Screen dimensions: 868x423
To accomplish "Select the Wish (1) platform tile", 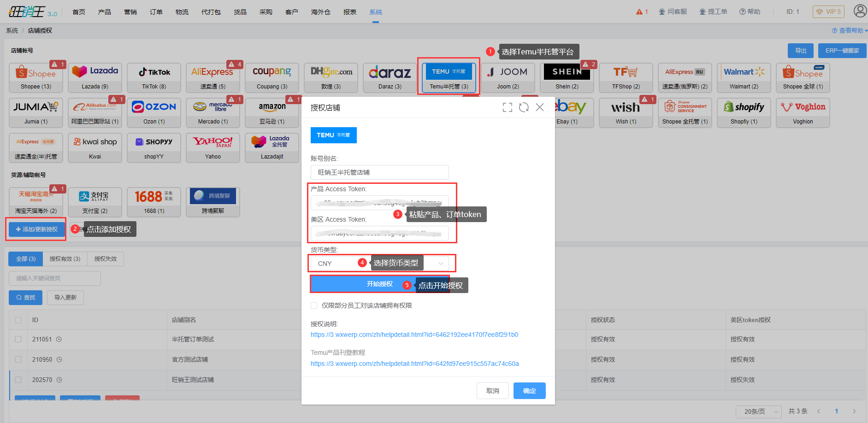I will pyautogui.click(x=626, y=112).
